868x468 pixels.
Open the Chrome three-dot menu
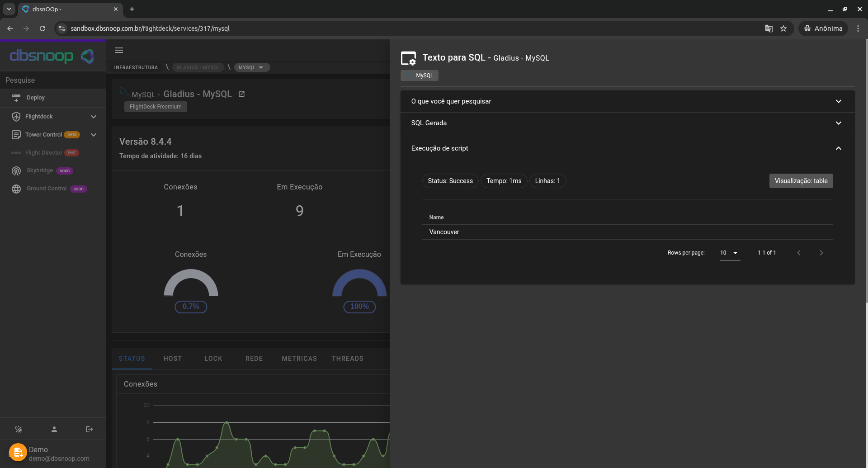click(858, 28)
